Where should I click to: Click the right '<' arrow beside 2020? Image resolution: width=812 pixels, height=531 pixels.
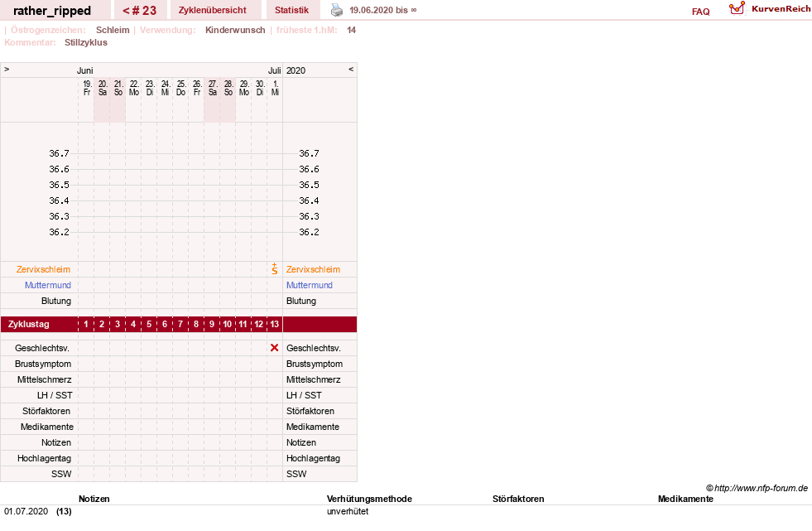pyautogui.click(x=351, y=70)
